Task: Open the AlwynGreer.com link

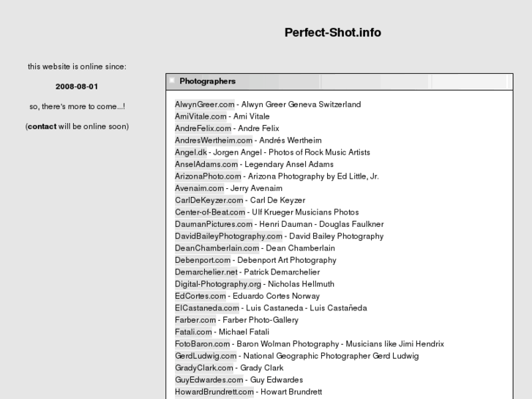Action: (x=204, y=105)
